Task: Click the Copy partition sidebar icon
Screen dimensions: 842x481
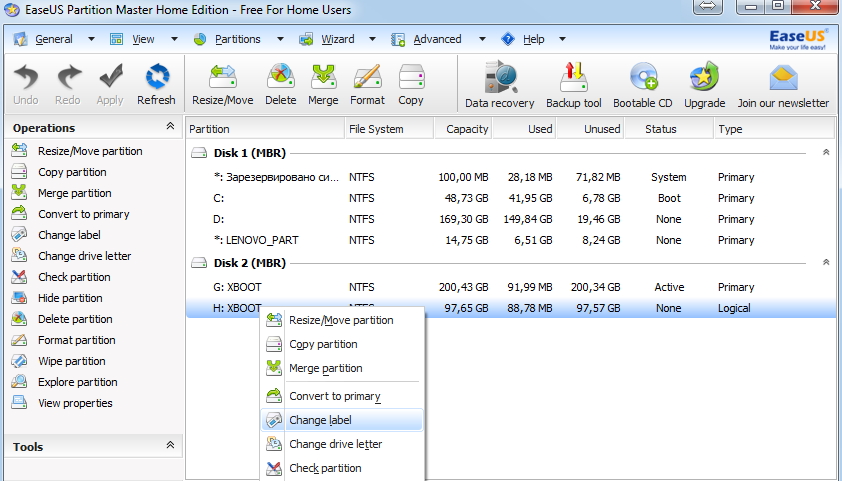Action: pyautogui.click(x=19, y=172)
